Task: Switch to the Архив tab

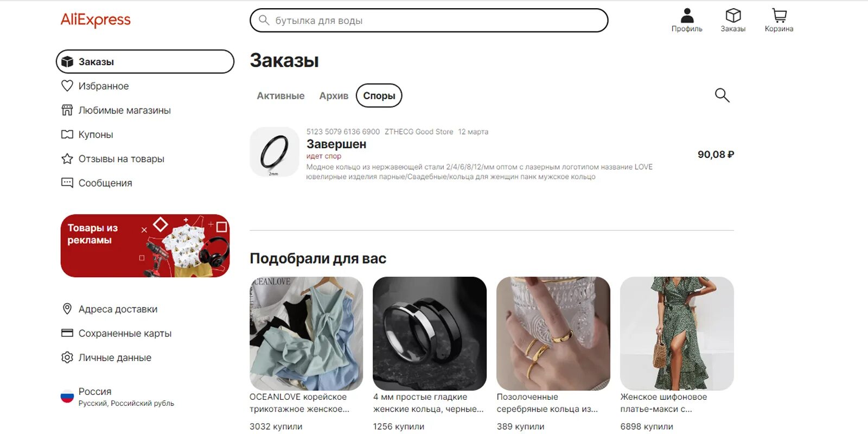Action: click(x=334, y=96)
